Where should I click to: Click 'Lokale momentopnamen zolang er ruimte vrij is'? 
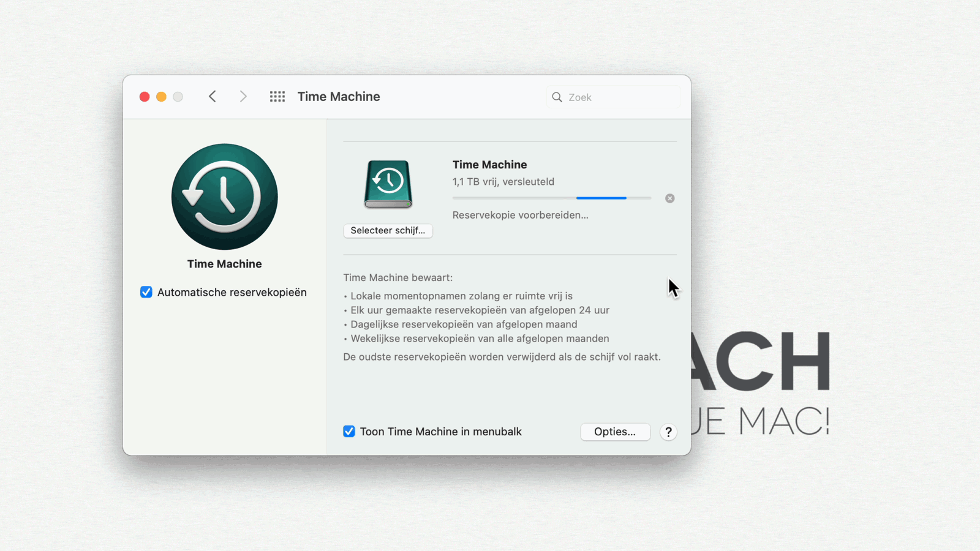[461, 296]
